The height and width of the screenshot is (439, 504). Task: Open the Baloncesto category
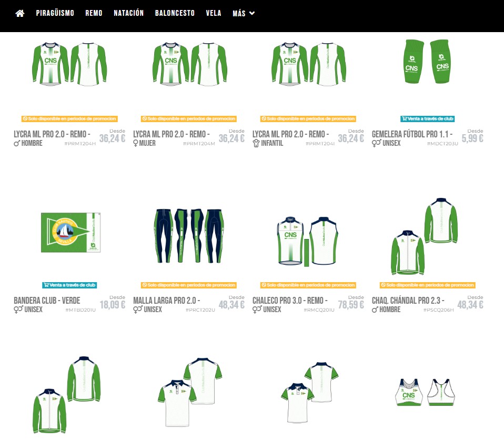175,13
